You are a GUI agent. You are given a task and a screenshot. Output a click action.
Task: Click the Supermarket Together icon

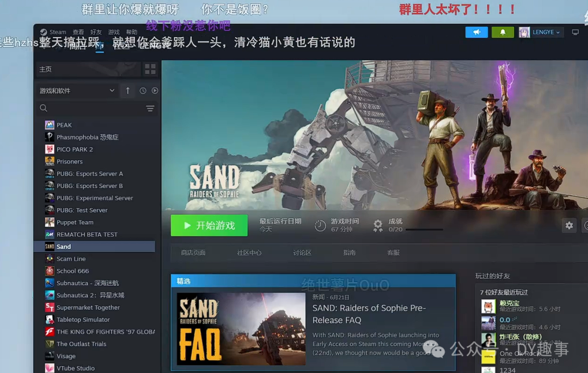(50, 308)
